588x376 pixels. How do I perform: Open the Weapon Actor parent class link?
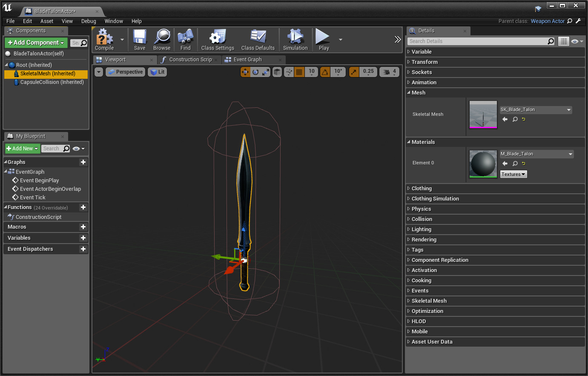[548, 21]
